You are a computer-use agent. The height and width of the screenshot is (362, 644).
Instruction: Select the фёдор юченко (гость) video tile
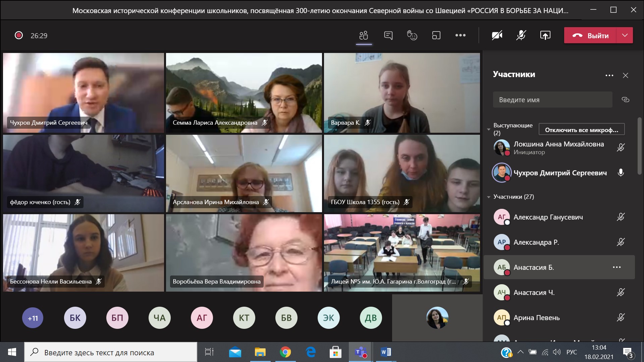click(x=84, y=173)
